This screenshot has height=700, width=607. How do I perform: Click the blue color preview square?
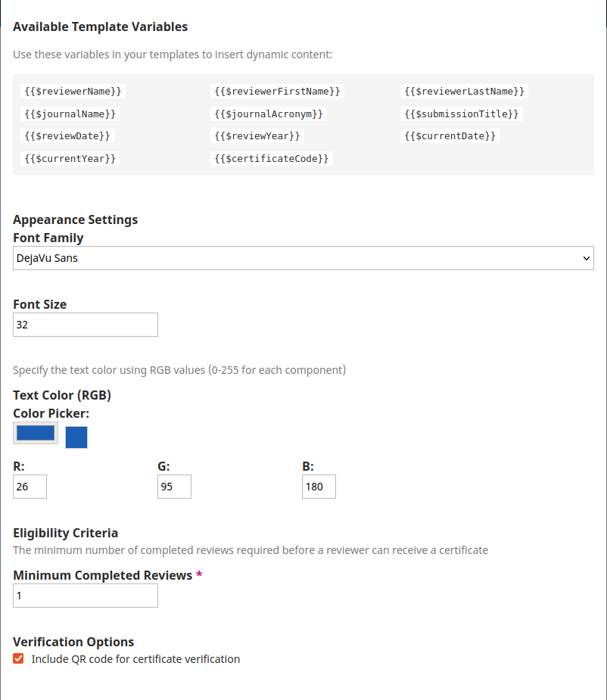tap(76, 437)
